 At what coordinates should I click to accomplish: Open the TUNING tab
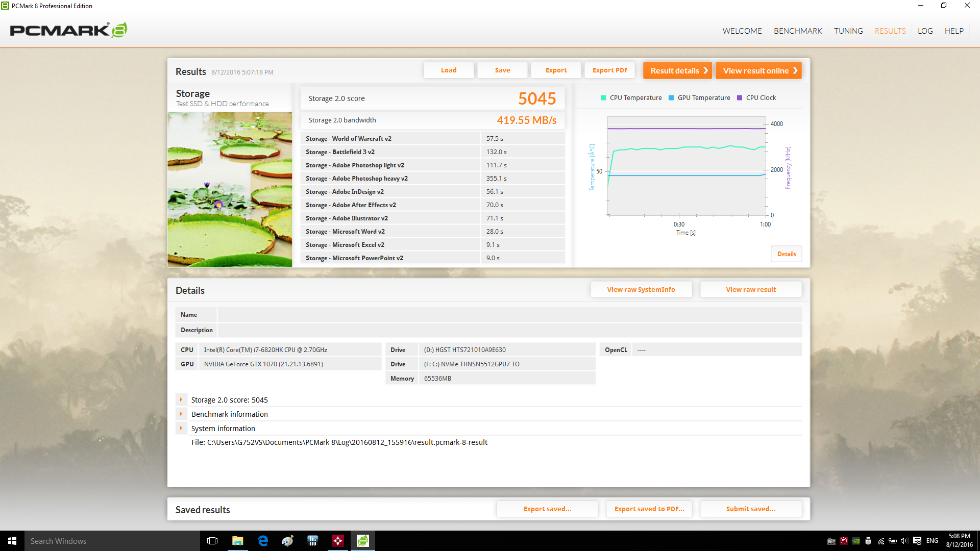click(848, 31)
